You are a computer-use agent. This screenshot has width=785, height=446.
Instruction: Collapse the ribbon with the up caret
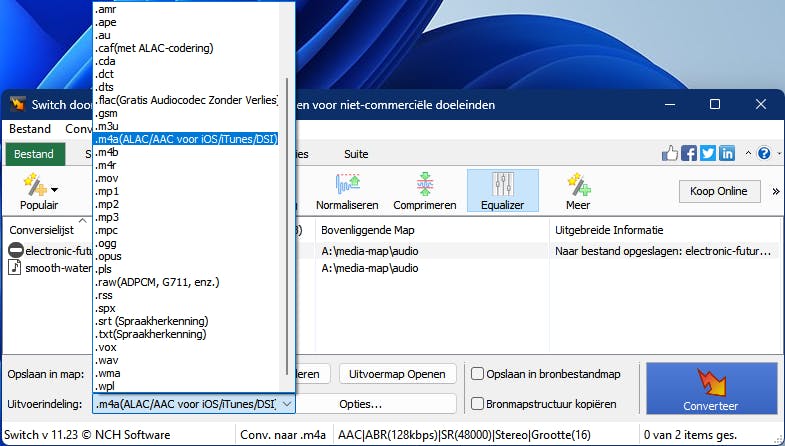[748, 153]
